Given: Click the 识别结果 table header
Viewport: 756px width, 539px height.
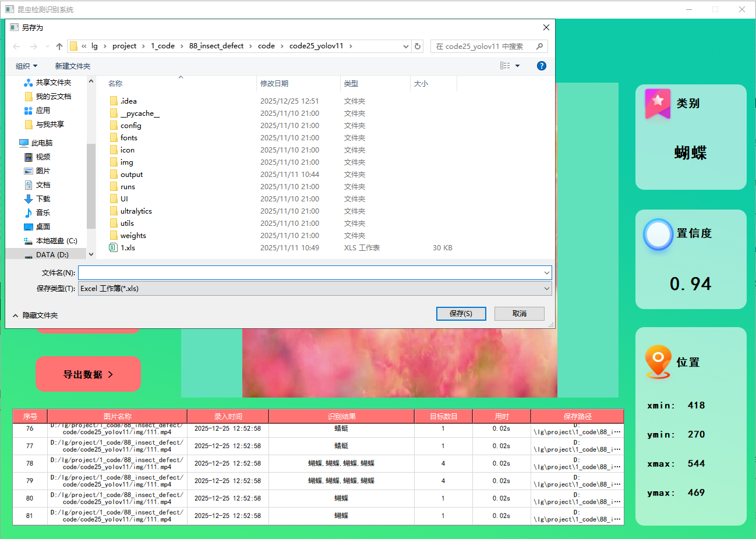Looking at the screenshot, I should (341, 416).
